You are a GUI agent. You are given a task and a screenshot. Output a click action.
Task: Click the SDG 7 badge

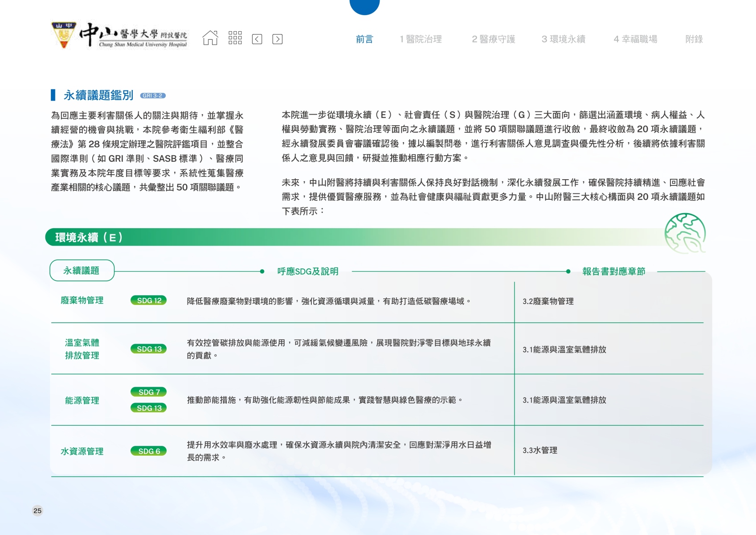click(149, 392)
